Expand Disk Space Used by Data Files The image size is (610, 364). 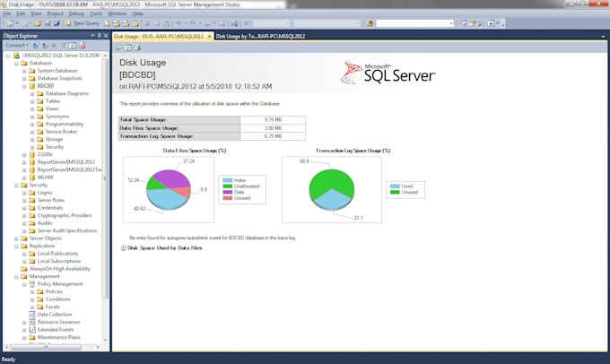[123, 247]
